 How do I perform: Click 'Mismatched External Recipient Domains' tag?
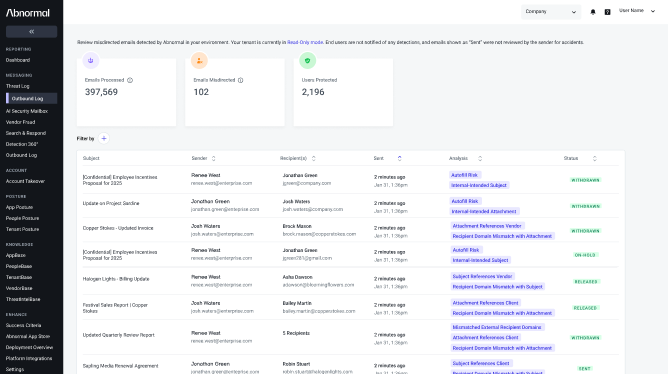pos(497,327)
